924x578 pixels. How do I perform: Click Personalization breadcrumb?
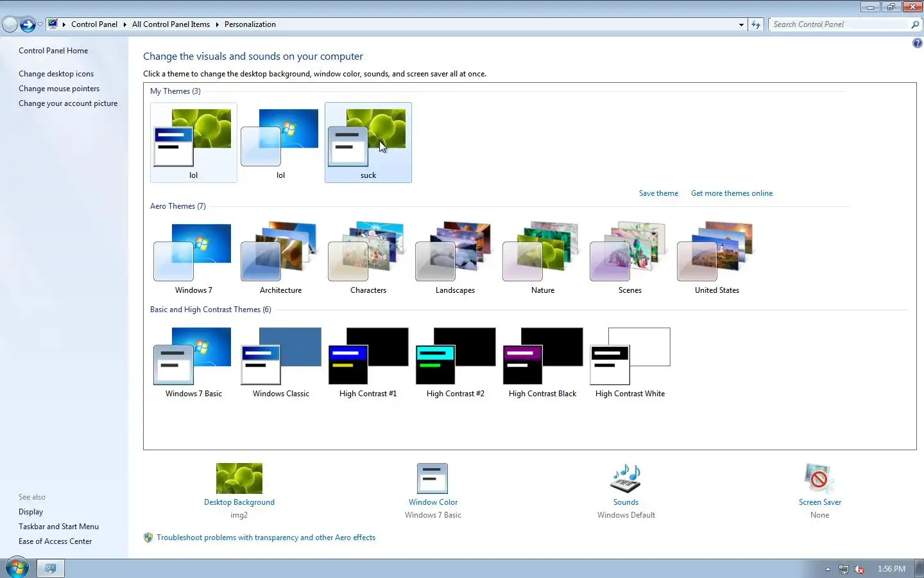click(x=250, y=24)
